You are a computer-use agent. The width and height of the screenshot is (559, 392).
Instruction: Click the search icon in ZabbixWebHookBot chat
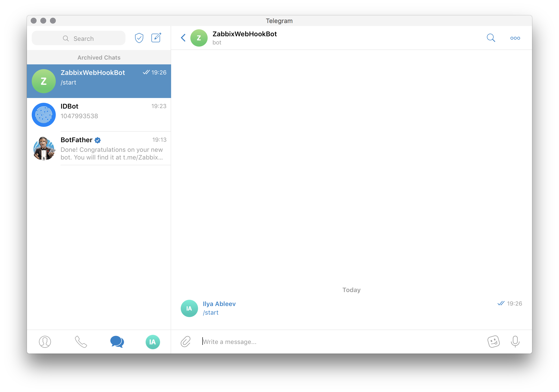point(491,38)
